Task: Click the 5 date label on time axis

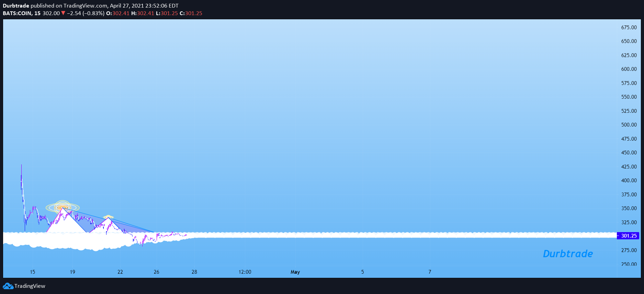Action: [x=362, y=272]
